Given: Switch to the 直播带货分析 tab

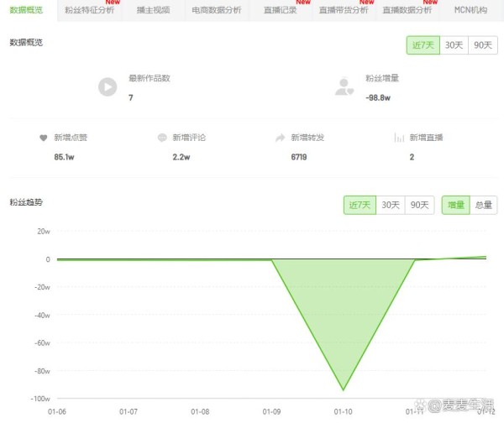Looking at the screenshot, I should pyautogui.click(x=344, y=10).
